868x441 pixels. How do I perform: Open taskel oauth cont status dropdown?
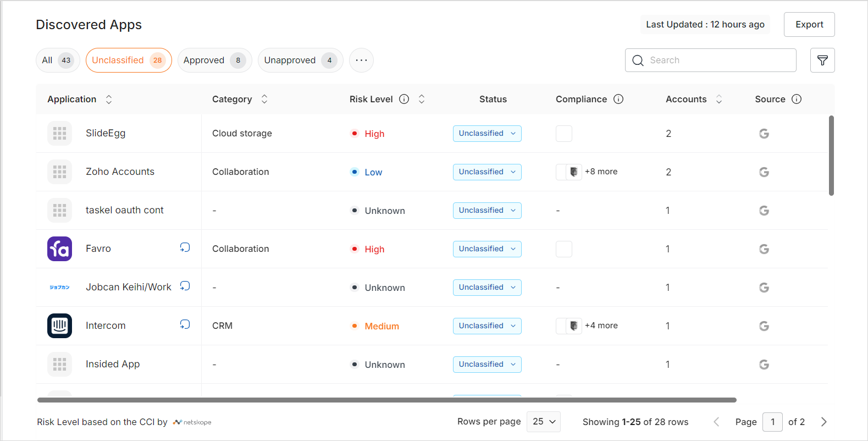pyautogui.click(x=487, y=211)
